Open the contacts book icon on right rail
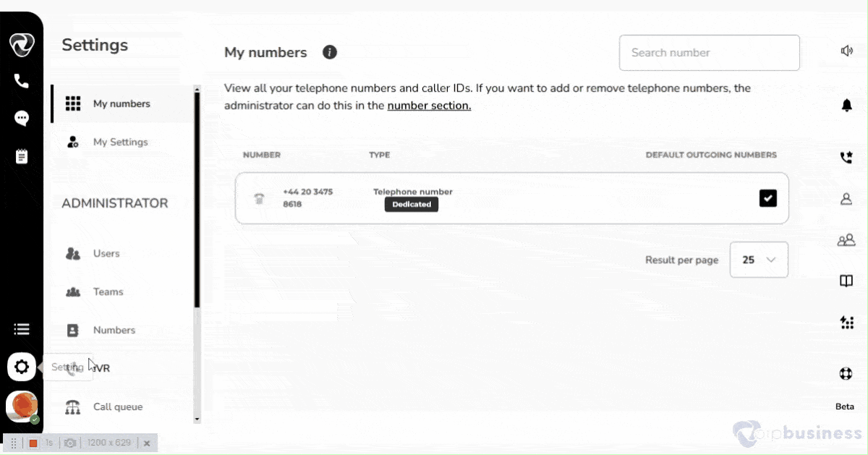Image resolution: width=868 pixels, height=455 pixels. click(x=846, y=281)
